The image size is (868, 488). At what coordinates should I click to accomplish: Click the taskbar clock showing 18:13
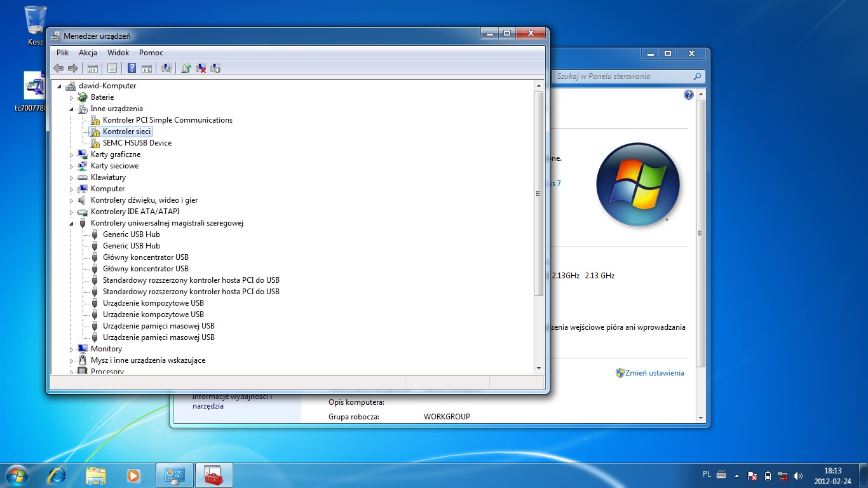(832, 475)
